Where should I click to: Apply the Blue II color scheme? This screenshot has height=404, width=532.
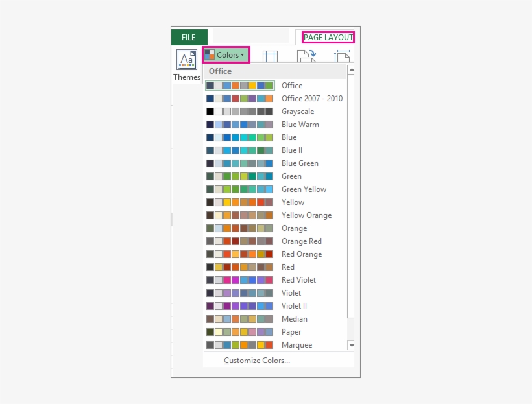pyautogui.click(x=276, y=150)
